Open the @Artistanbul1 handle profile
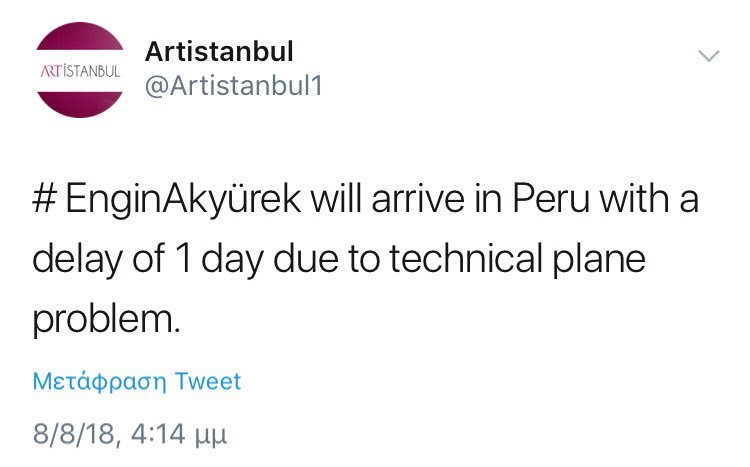Screen dimensions: 750x467 [x=233, y=88]
